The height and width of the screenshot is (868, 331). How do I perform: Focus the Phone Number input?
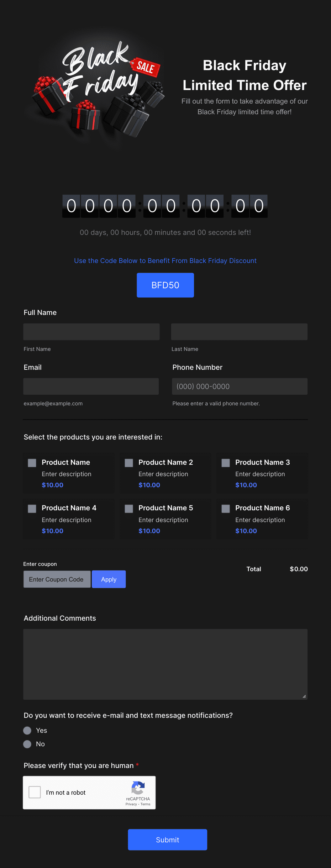pos(240,386)
